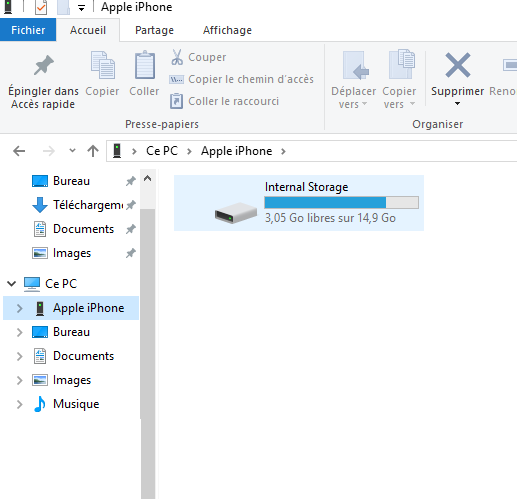This screenshot has width=517, height=499.
Task: Go up one level with up arrow
Action: click(93, 151)
